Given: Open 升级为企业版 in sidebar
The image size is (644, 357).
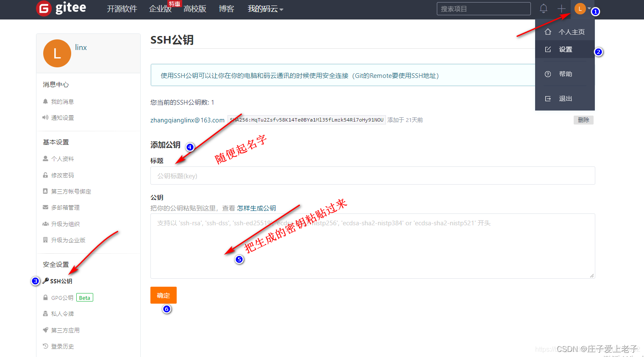Looking at the screenshot, I should coord(68,240).
